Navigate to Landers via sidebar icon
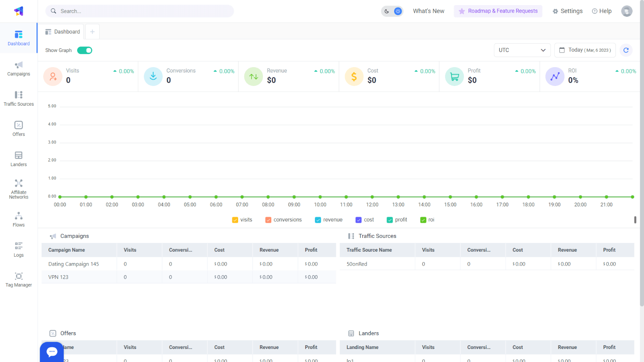This screenshot has height=362, width=644. [18, 159]
